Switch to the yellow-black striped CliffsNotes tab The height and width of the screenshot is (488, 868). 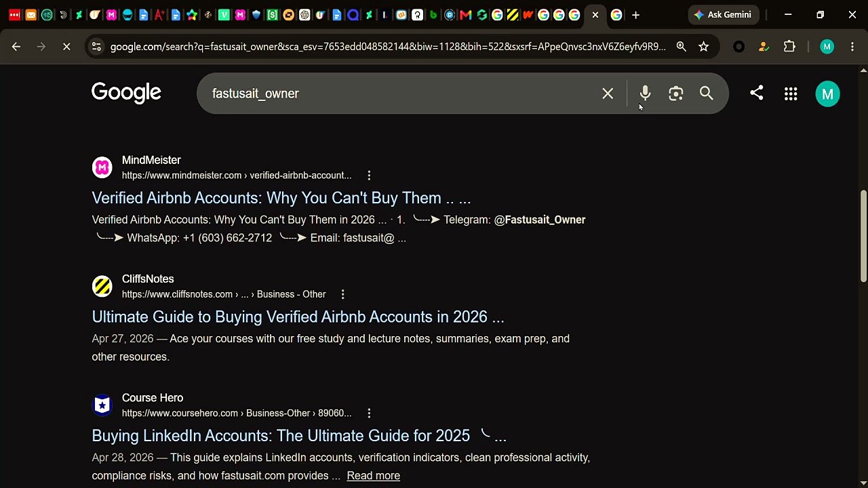point(513,15)
